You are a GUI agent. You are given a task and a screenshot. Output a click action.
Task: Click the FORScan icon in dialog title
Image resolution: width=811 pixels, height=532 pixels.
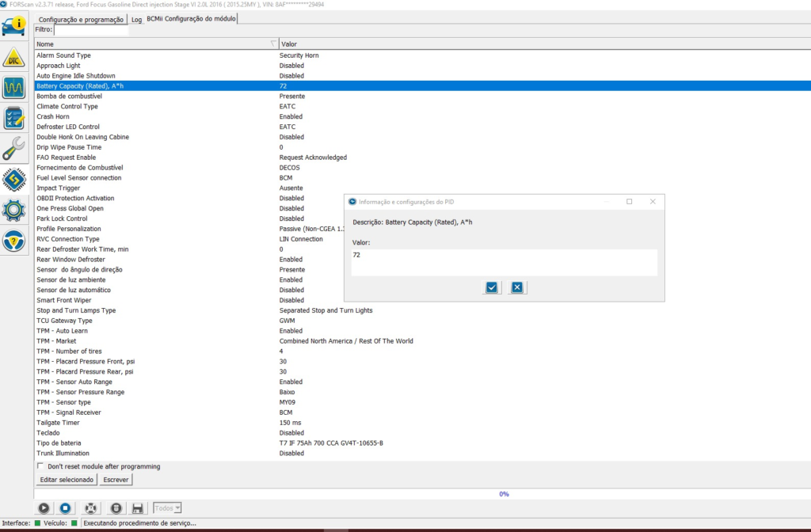[352, 202]
